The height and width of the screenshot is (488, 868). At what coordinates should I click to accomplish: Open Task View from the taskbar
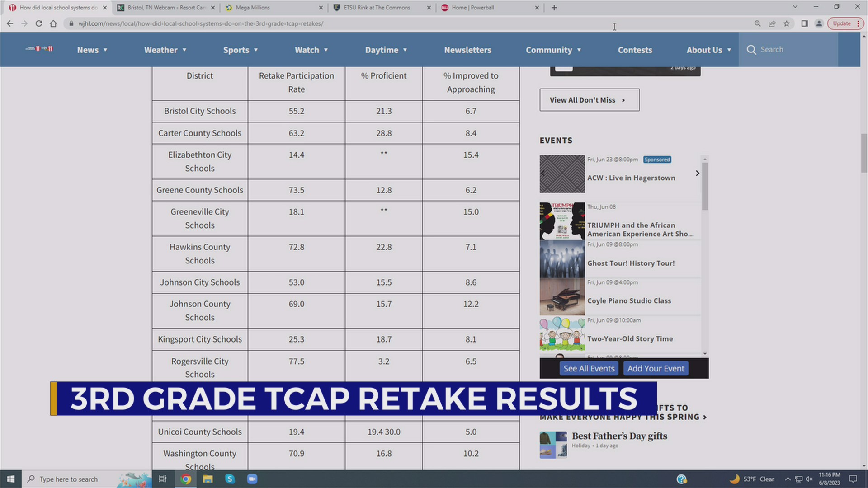(x=162, y=479)
